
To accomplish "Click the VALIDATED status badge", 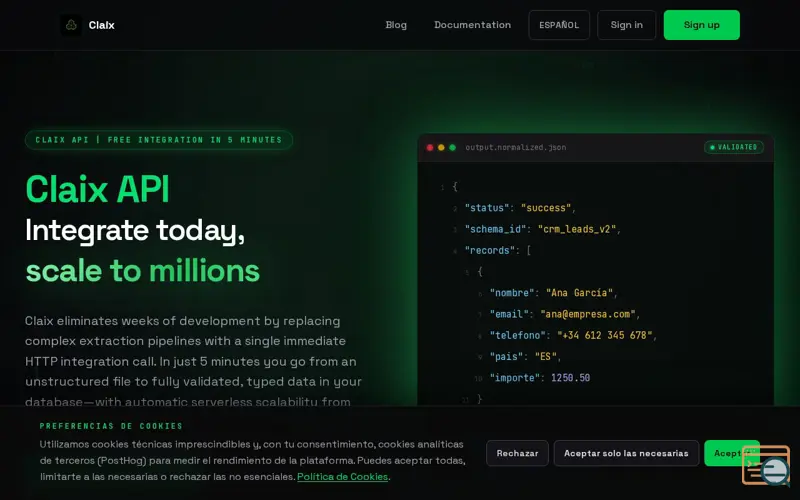I will tap(734, 147).
